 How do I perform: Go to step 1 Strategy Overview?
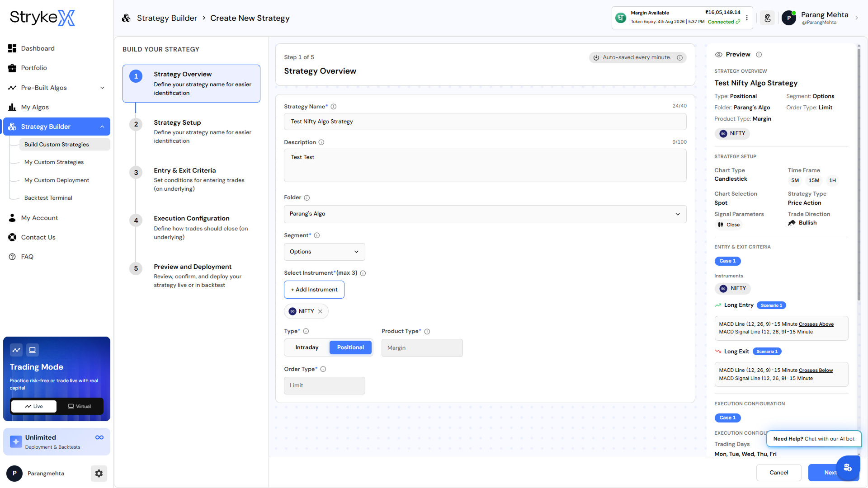191,84
